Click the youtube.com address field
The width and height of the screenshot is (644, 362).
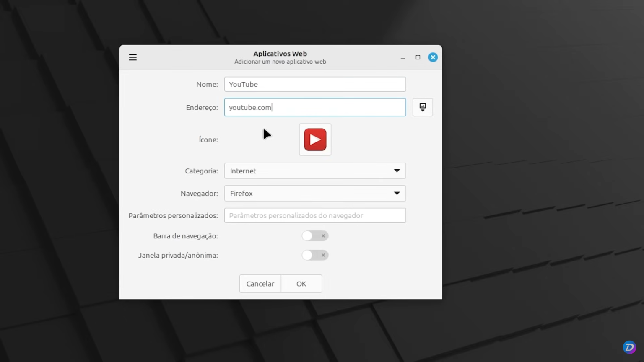[x=315, y=107]
